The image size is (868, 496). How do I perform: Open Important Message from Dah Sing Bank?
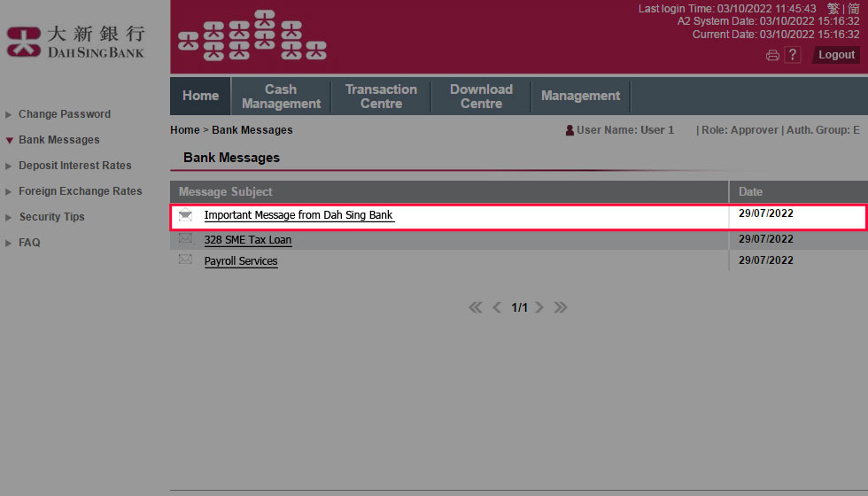[299, 214]
